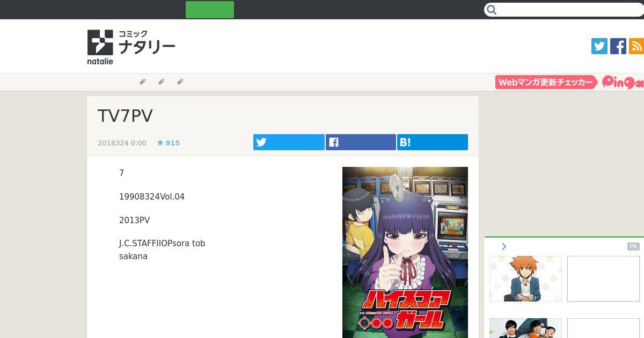Share article via Twitter button
This screenshot has width=644, height=338.
tap(289, 142)
